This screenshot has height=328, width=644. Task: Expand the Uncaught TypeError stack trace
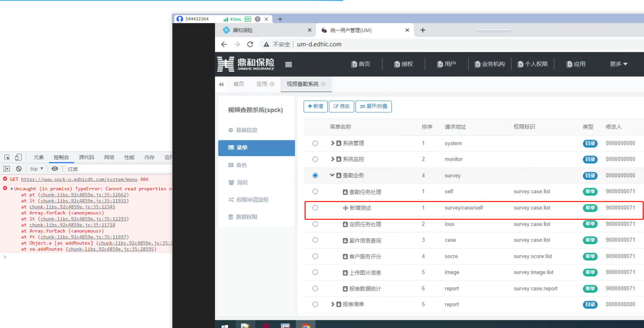point(12,189)
